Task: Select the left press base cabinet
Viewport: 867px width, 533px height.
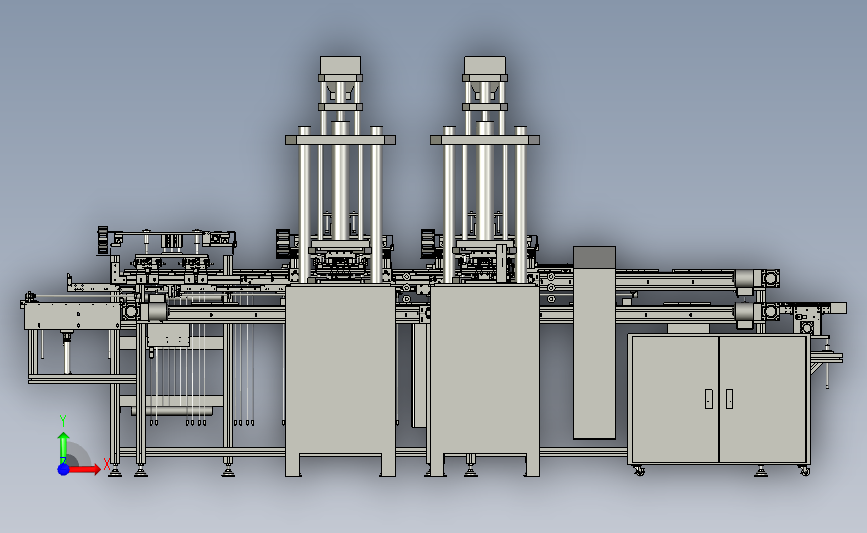Action: tap(340, 380)
